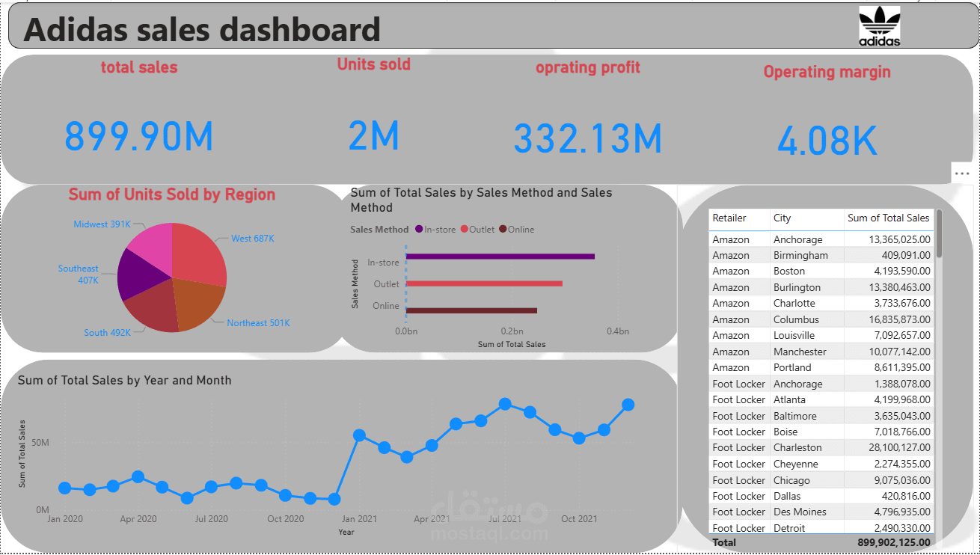The width and height of the screenshot is (980, 555).
Task: Sort table by City column header
Action: click(783, 218)
